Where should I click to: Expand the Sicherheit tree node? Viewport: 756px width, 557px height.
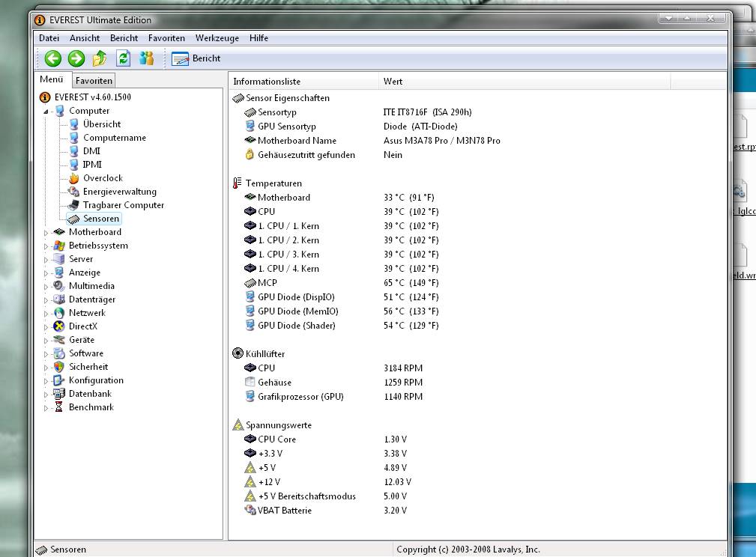click(x=46, y=368)
